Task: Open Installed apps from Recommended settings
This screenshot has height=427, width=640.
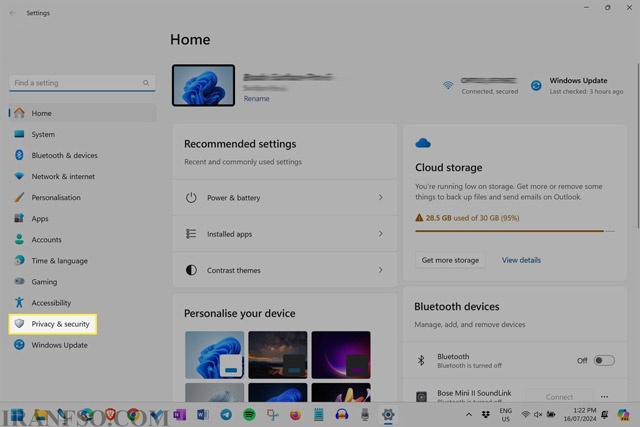Action: 284,234
